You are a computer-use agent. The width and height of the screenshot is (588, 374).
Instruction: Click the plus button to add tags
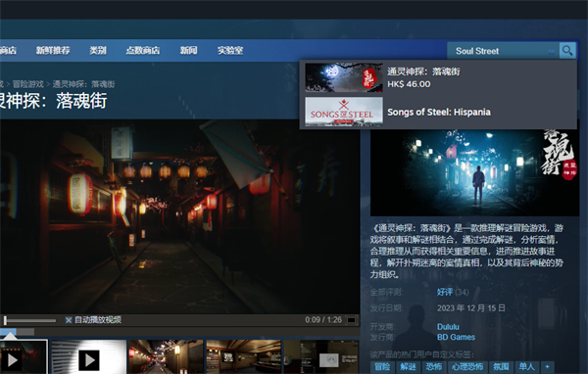pyautogui.click(x=547, y=366)
